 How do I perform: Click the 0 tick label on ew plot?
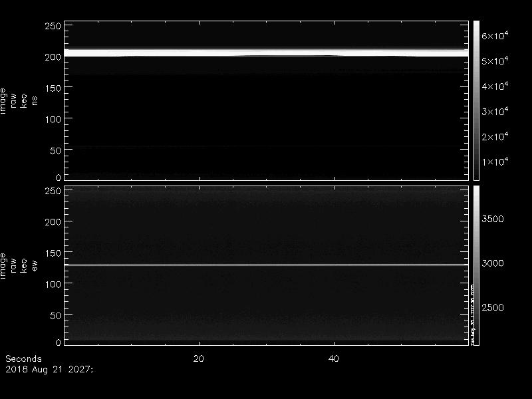58,342
